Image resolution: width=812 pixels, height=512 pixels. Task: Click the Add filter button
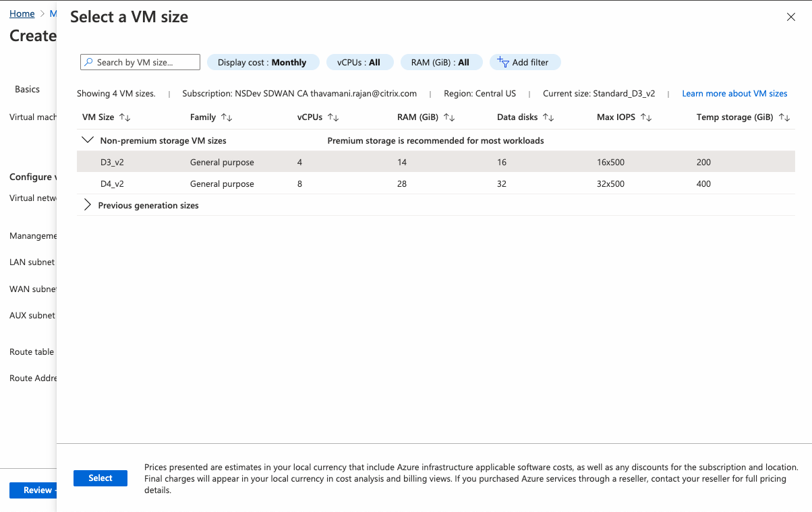[525, 62]
